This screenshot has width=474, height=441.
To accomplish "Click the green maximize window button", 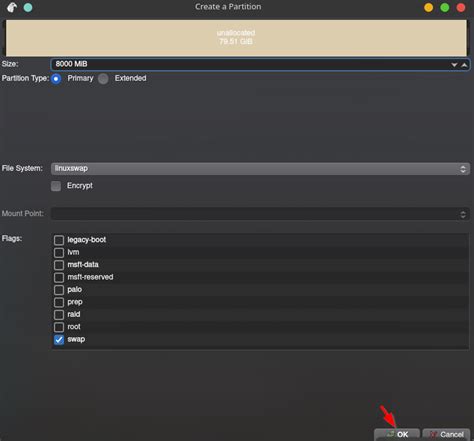I will 445,7.
